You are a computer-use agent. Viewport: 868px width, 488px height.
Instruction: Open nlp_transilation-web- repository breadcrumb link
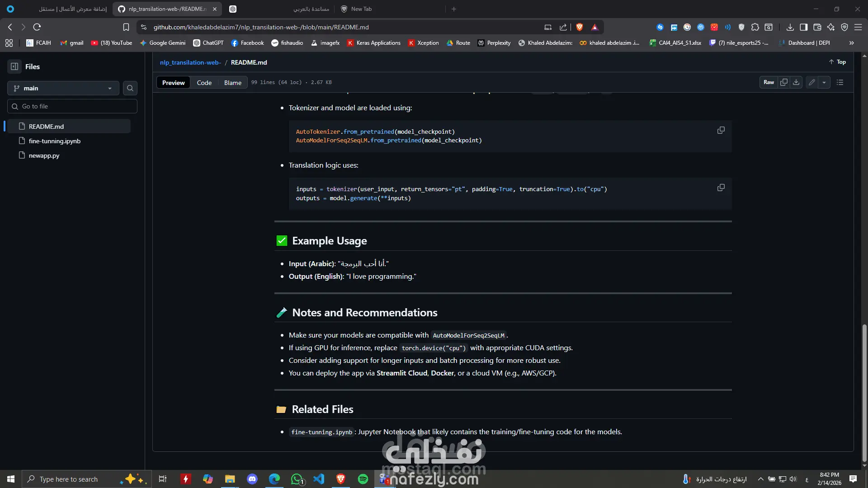[x=190, y=62]
